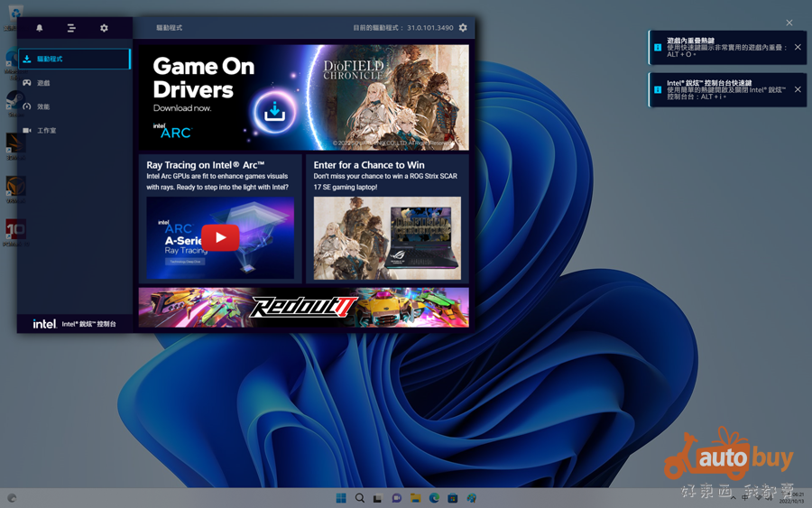The width and height of the screenshot is (812, 508).
Task: Open File Explorer from the taskbar
Action: coord(415,498)
